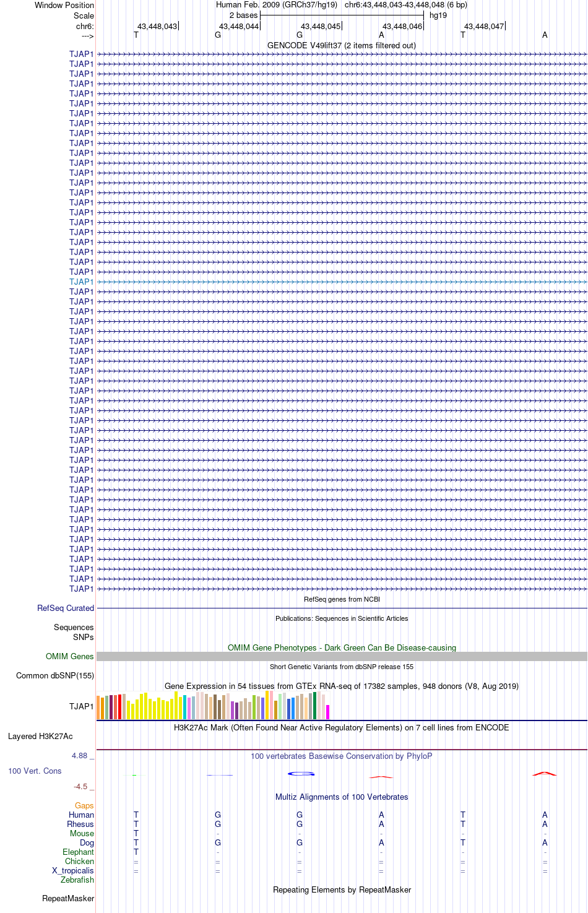Open the GENCODE V49lift37 track title

[x=342, y=45]
